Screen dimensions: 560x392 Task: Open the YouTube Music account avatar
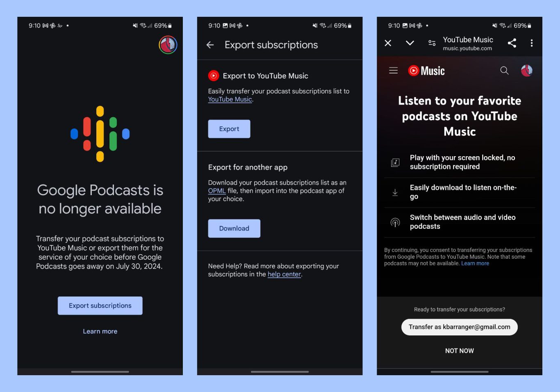[x=527, y=71]
